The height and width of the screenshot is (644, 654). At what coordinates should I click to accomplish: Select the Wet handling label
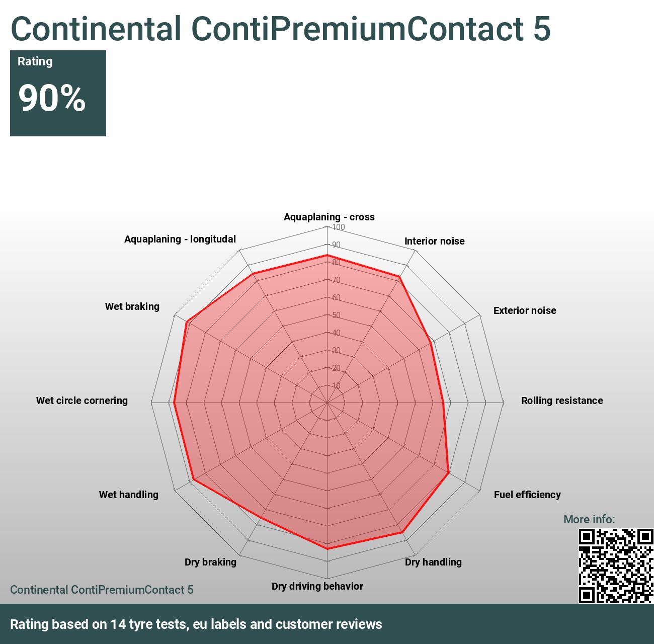coord(129,495)
